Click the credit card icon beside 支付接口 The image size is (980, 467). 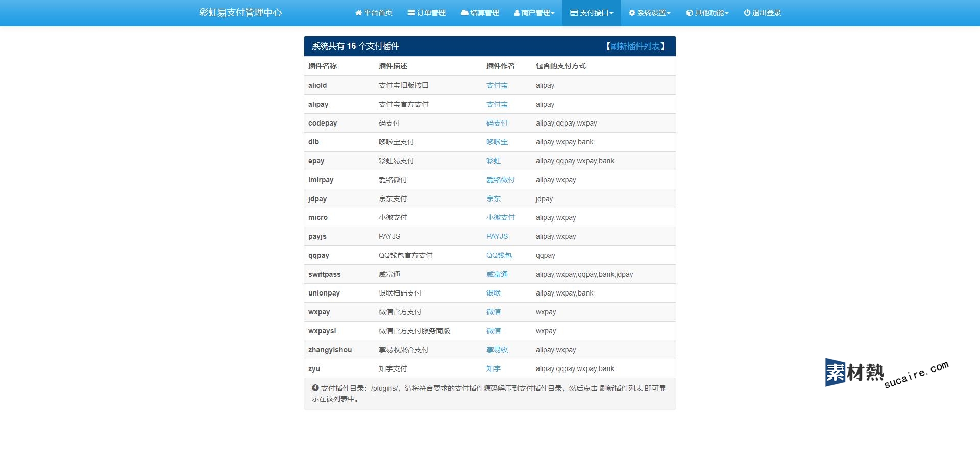pos(574,13)
